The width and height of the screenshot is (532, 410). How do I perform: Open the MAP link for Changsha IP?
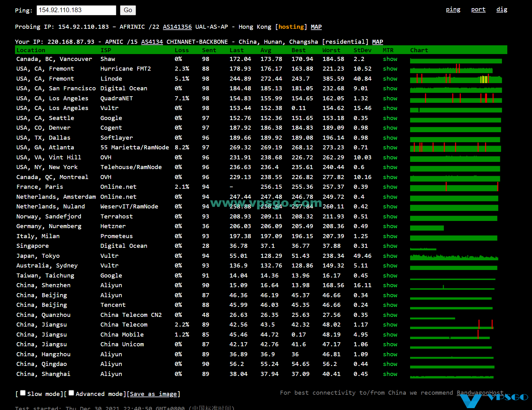(x=377, y=42)
